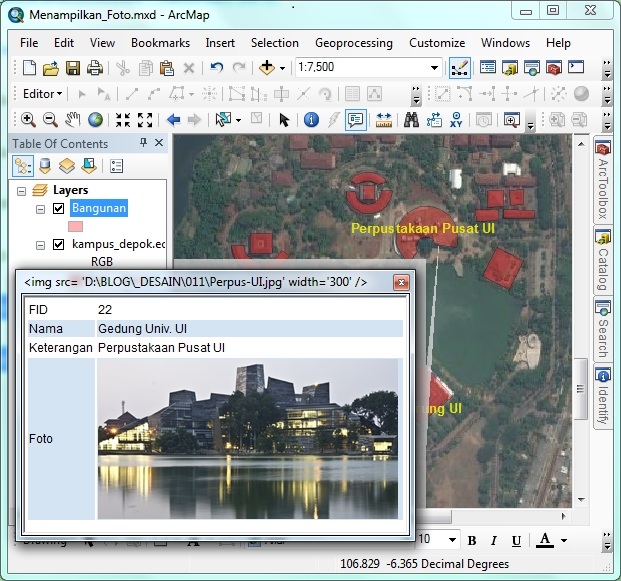Switch to List By Visibility view
Screen dimensions: 621x581
click(x=67, y=166)
